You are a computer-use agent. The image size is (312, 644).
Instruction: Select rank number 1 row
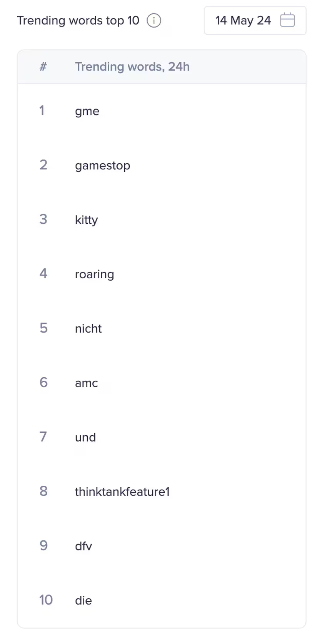pyautogui.click(x=162, y=111)
